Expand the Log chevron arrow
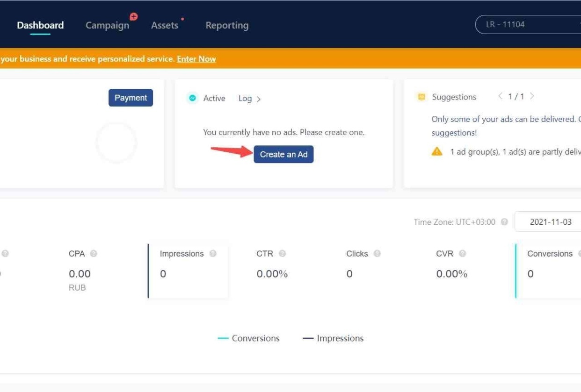Viewport: 581px width, 392px height. pyautogui.click(x=259, y=99)
